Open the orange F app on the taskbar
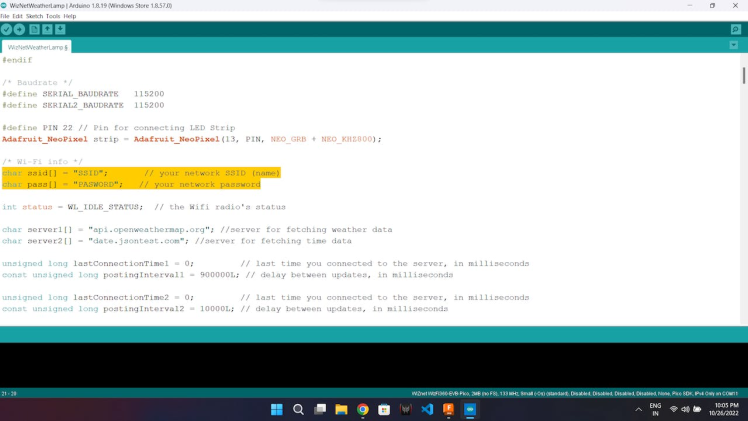The height and width of the screenshot is (421, 748). (x=448, y=410)
